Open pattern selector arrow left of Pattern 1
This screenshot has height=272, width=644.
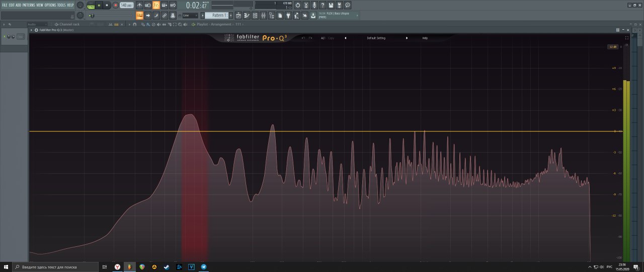tap(203, 16)
